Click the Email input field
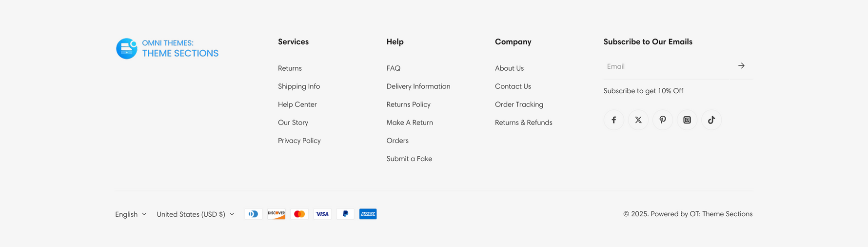 [x=669, y=66]
